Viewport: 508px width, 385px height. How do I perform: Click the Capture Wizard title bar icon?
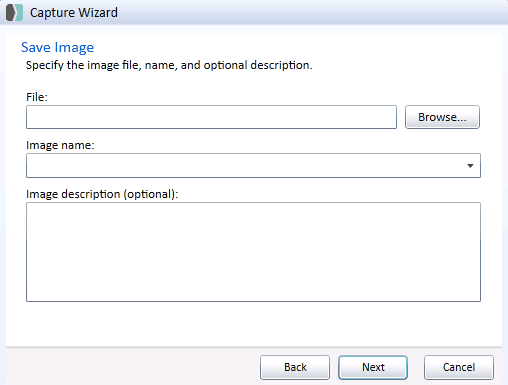pyautogui.click(x=14, y=13)
